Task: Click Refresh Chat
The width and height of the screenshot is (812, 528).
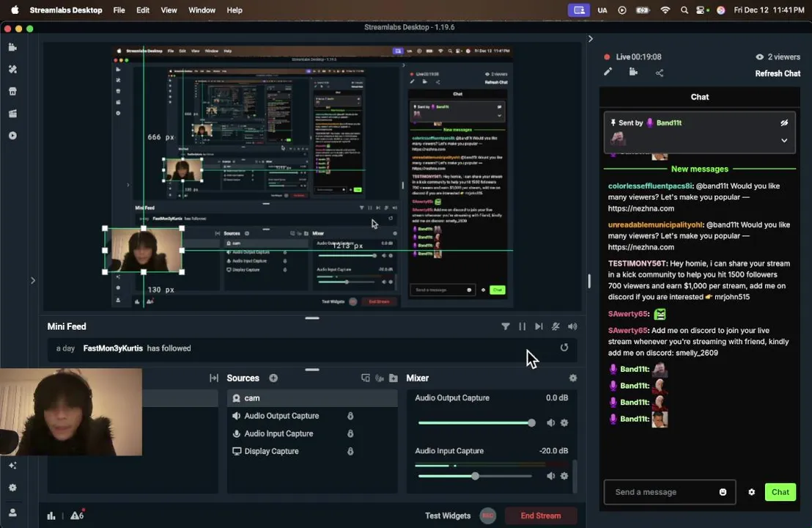Action: pos(778,73)
